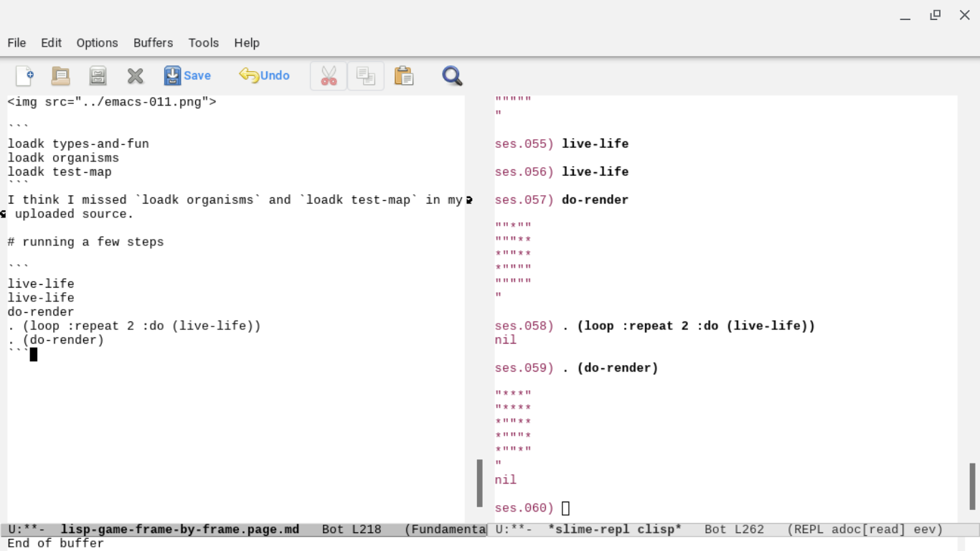Screen dimensions: 980x551
Task: Click the *slime-repl clisp* buffer name
Action: 614,529
